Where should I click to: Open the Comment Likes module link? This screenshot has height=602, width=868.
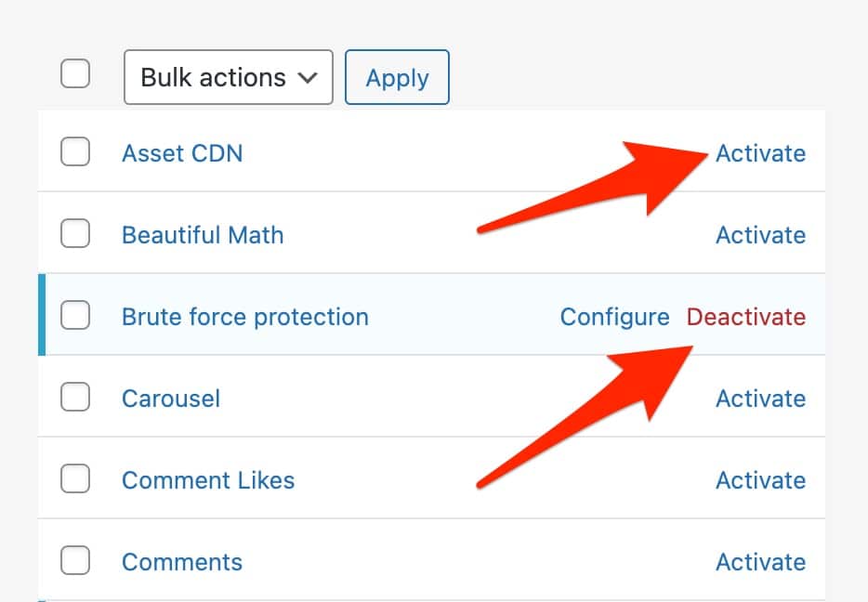208,480
